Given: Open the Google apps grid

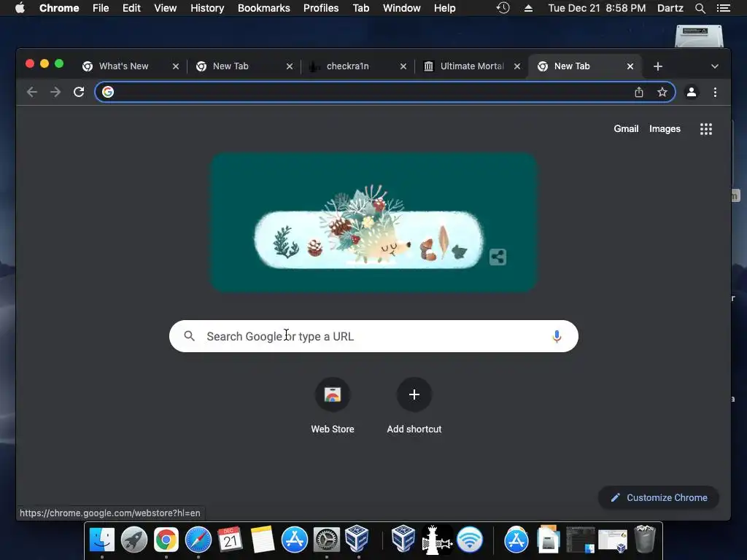Looking at the screenshot, I should pyautogui.click(x=706, y=129).
